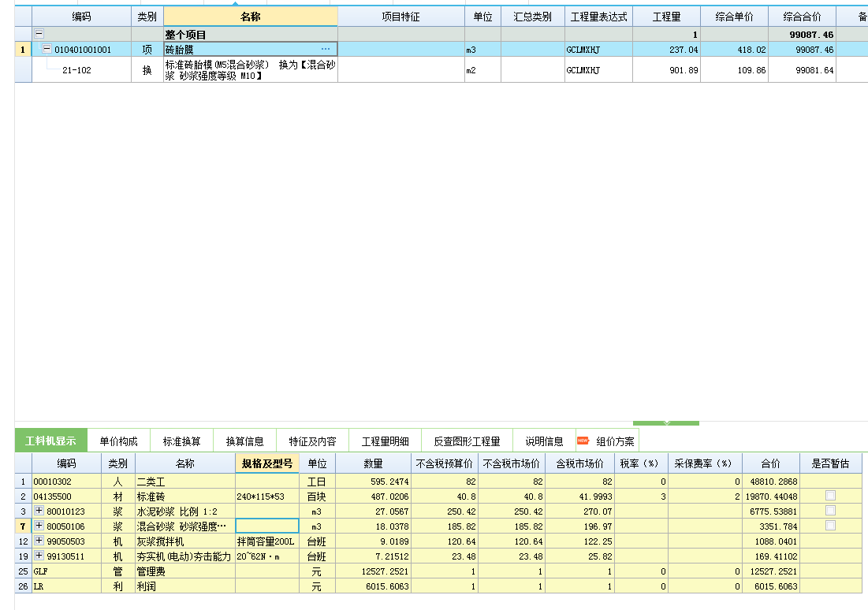Select 合价 cell 48810.2868
Viewport: 868px width, 610px height.
pos(770,481)
